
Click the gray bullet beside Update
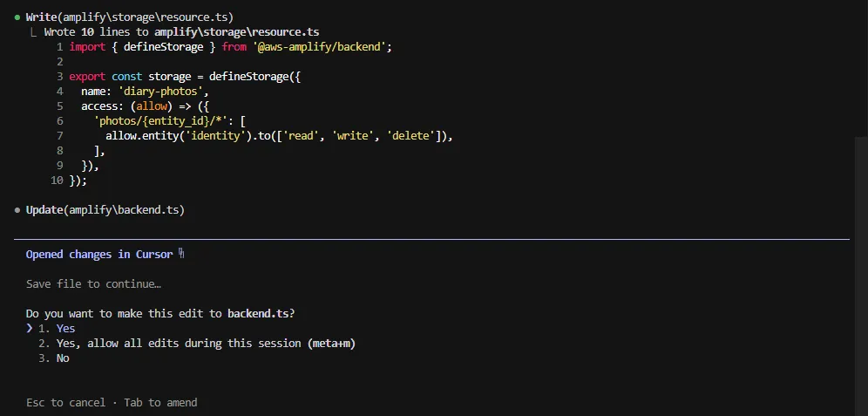(17, 210)
